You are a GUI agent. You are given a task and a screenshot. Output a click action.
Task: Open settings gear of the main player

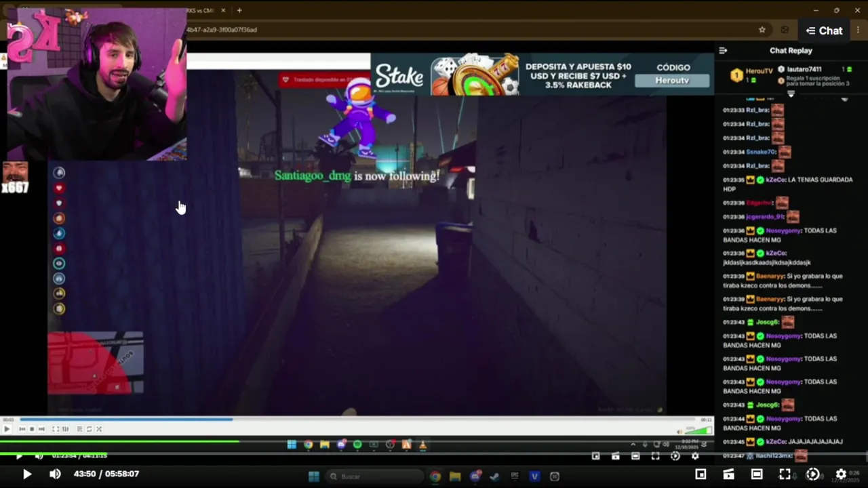click(841, 474)
